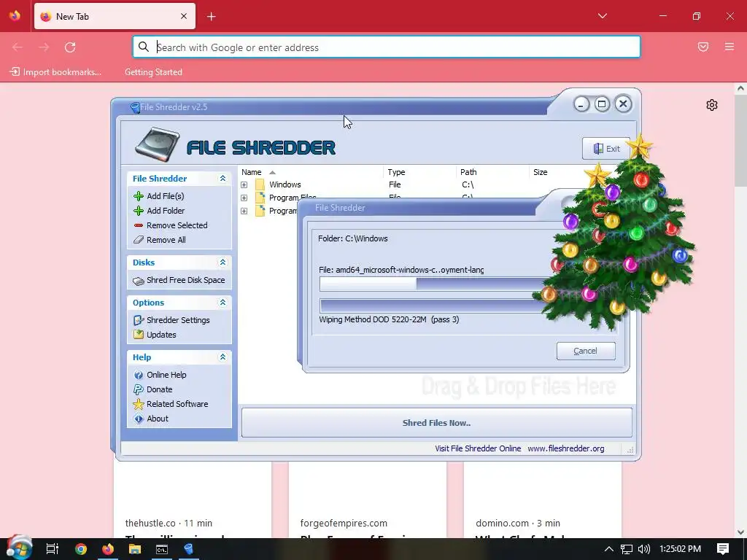Expand the third Program folder tree node
The width and height of the screenshot is (747, 560).
pos(244,211)
